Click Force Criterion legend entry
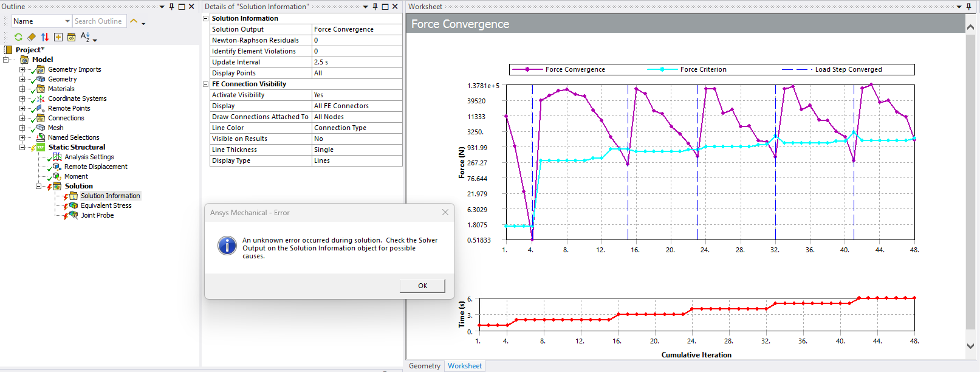This screenshot has height=372, width=980. 687,69
